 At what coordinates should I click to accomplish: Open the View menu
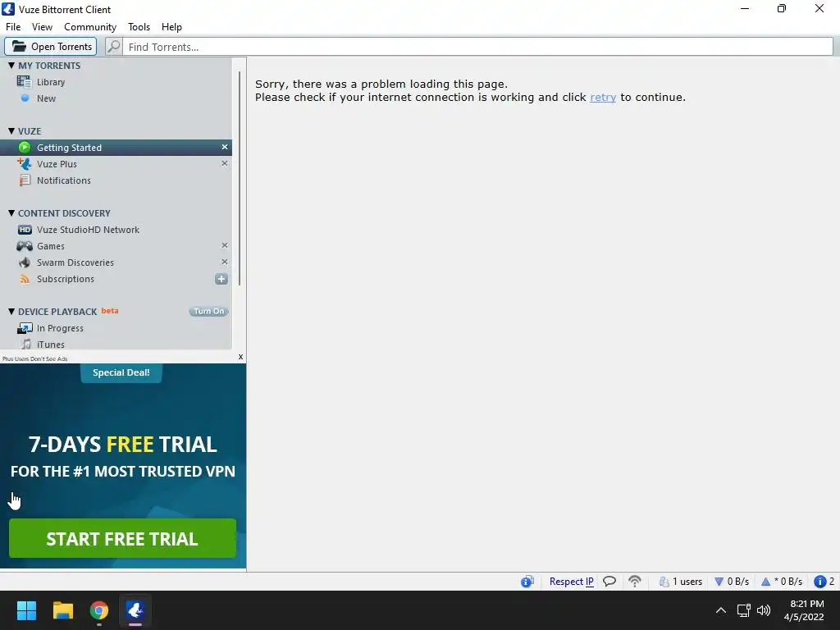click(42, 27)
